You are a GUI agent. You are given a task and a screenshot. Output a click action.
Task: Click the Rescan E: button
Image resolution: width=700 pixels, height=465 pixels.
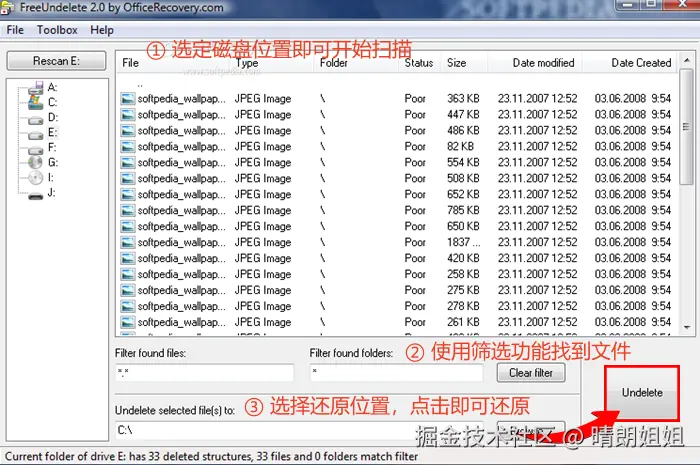point(57,61)
